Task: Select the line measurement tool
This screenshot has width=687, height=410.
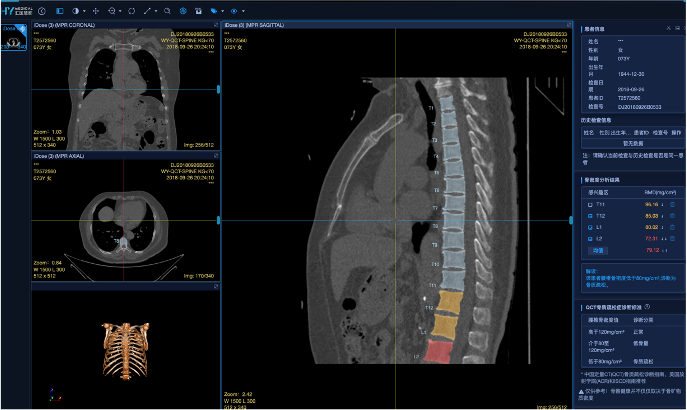Action: coord(147,11)
